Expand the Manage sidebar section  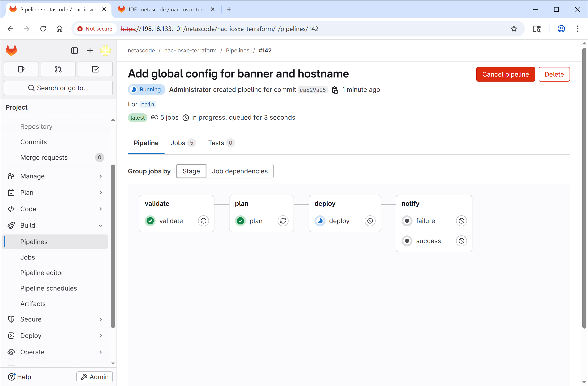(x=56, y=176)
